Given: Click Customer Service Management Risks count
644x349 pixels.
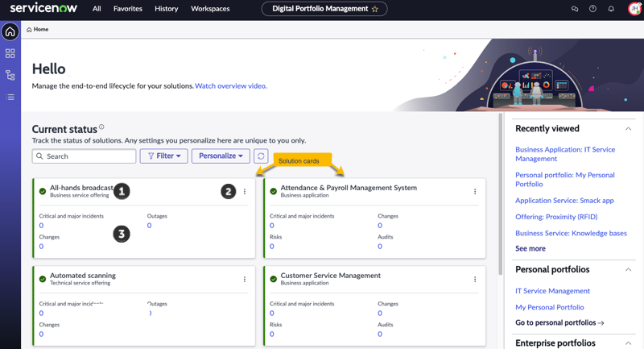Looking at the screenshot, I should click(x=271, y=334).
